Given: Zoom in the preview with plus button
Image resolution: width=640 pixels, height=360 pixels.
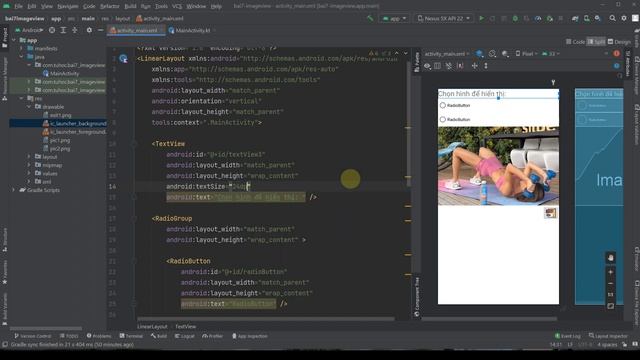Looking at the screenshot, I should [x=611, y=272].
